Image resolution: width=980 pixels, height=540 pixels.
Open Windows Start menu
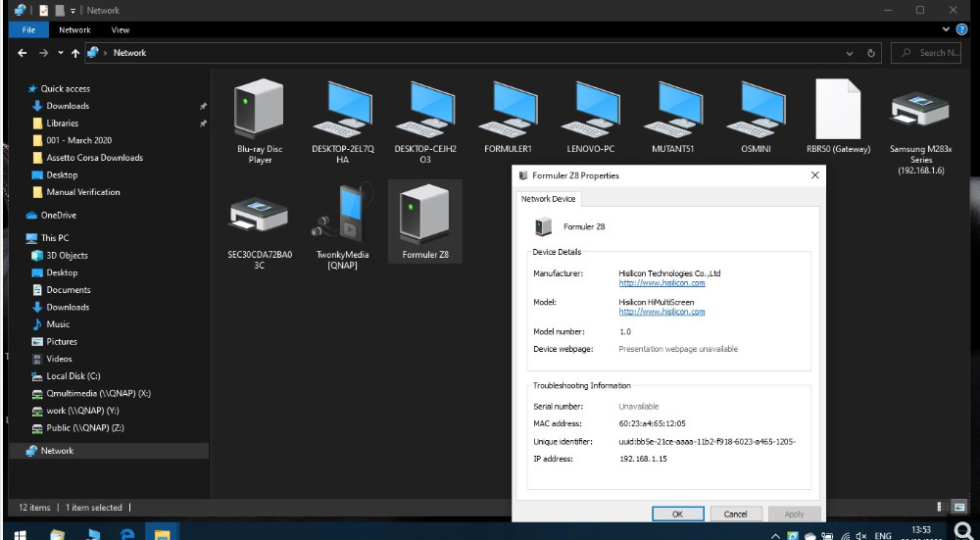[20, 534]
